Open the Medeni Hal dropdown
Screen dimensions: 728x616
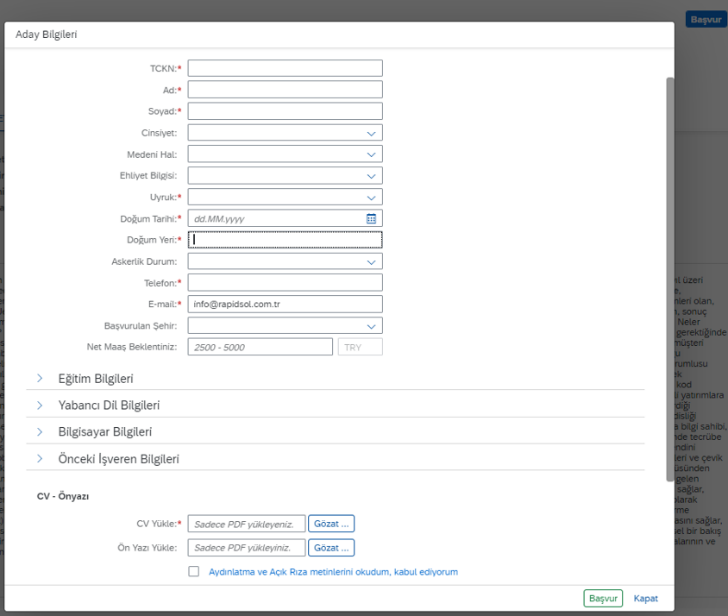click(x=285, y=154)
